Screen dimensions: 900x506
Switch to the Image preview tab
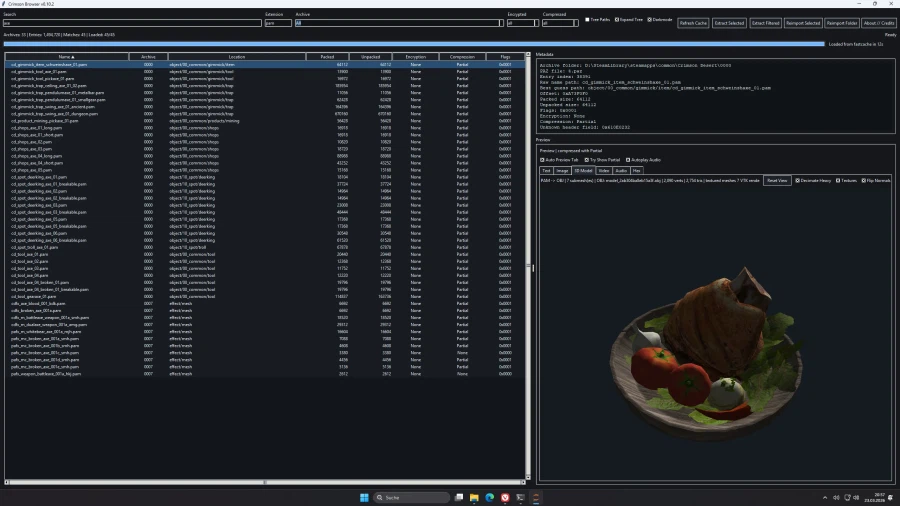[562, 171]
